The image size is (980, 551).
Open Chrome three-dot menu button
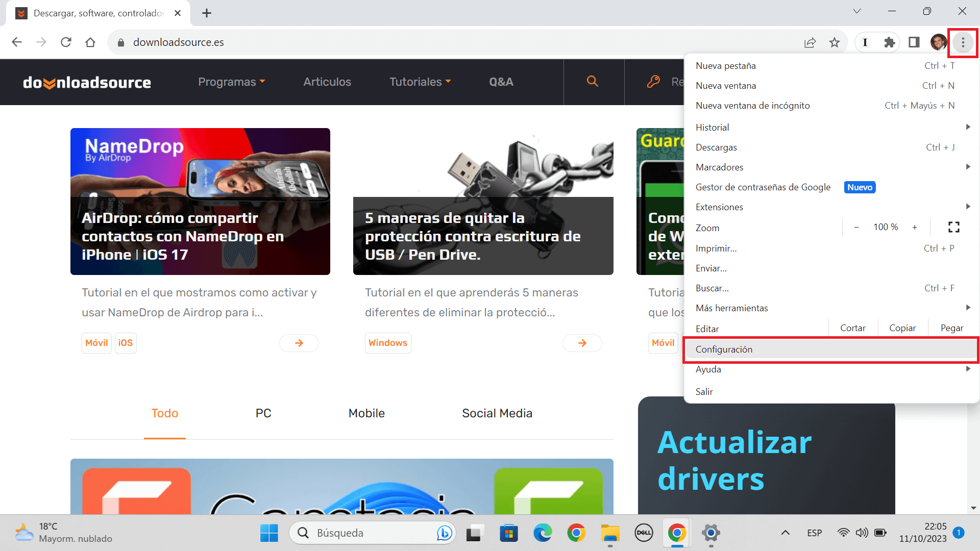(963, 42)
